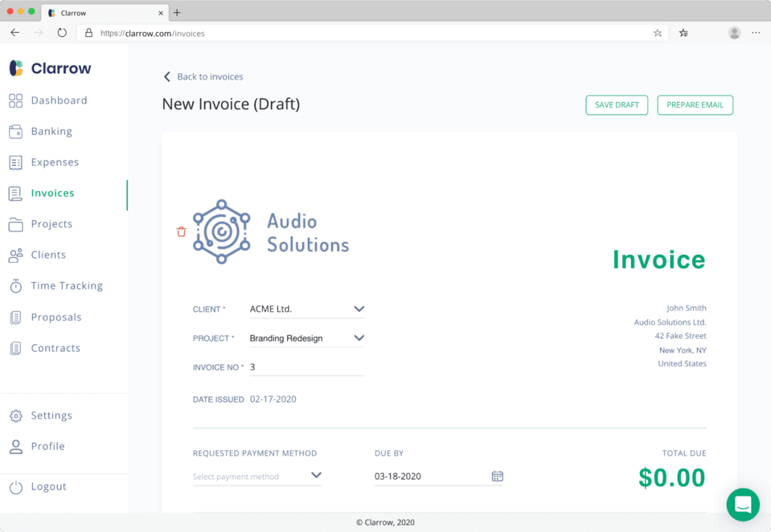771x532 pixels.
Task: Expand the CLIENT dropdown showing ACME Ltd.
Action: pos(359,309)
